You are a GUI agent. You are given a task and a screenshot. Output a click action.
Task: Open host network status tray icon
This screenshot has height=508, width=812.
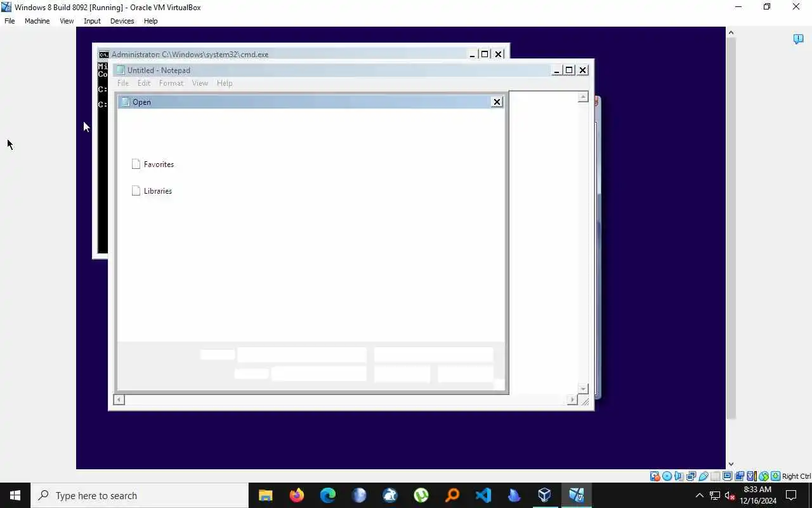(x=714, y=495)
